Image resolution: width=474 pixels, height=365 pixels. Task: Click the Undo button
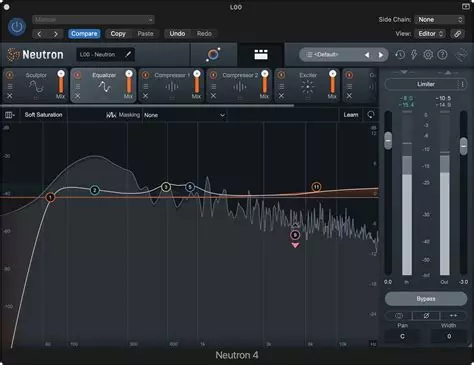coord(177,34)
